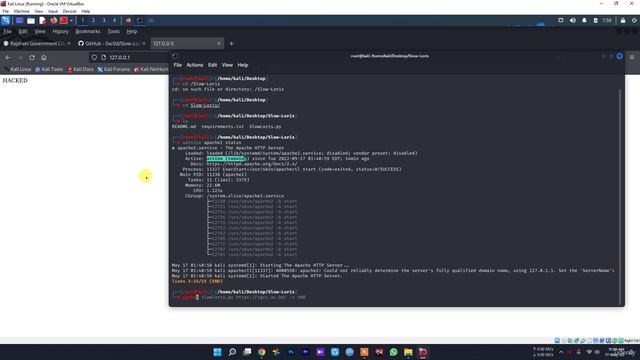This screenshot has width=640, height=360.
Task: Click the power/session icon in Kali panel
Action: click(634, 20)
